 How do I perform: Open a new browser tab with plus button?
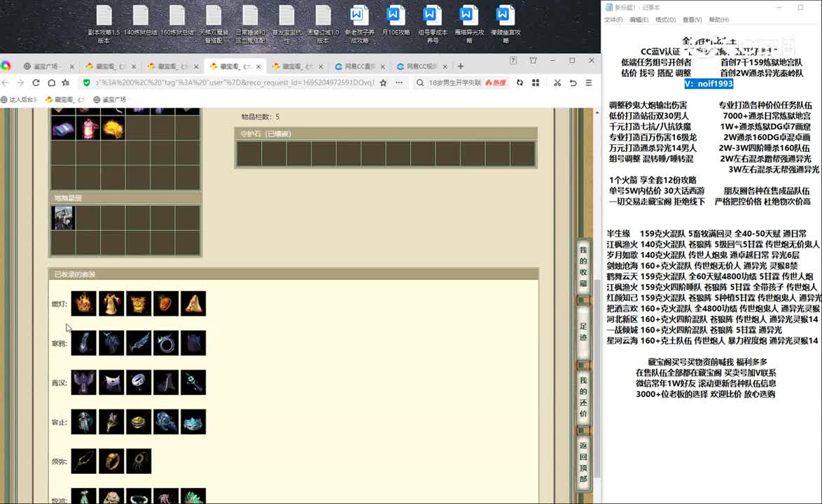coord(460,66)
